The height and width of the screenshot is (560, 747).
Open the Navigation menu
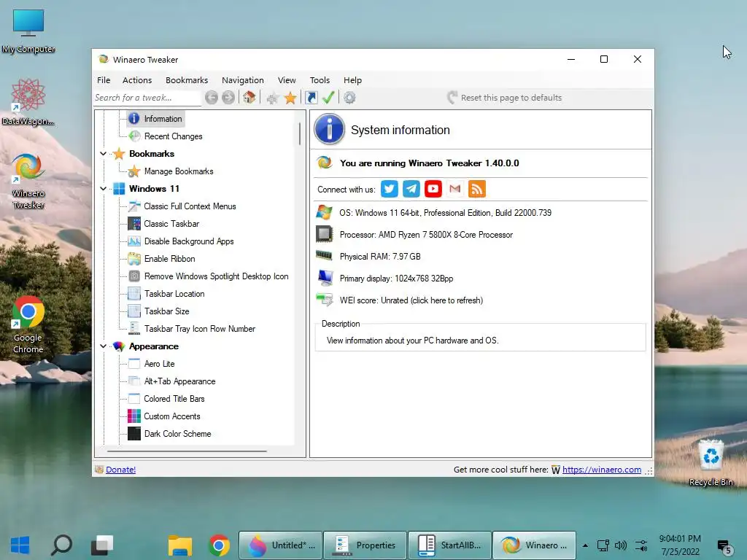click(242, 80)
